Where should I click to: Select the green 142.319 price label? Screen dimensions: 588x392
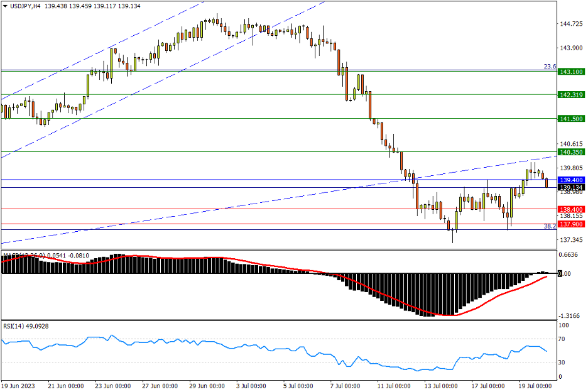click(x=571, y=95)
